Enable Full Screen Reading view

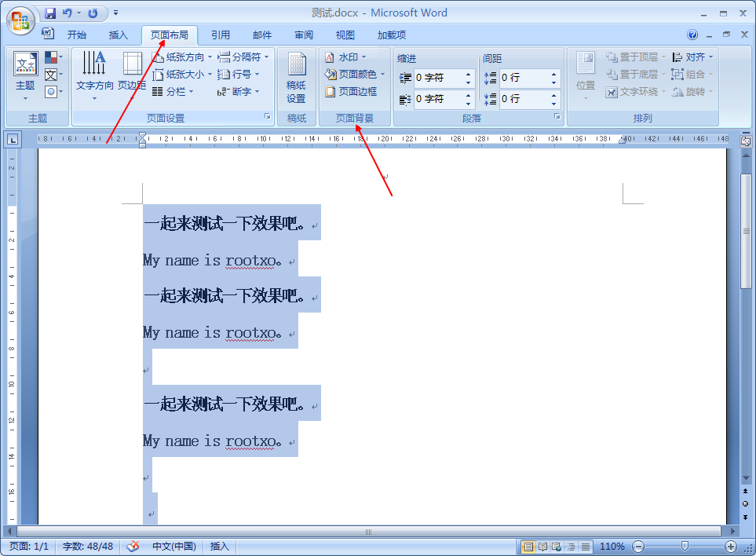[x=542, y=547]
